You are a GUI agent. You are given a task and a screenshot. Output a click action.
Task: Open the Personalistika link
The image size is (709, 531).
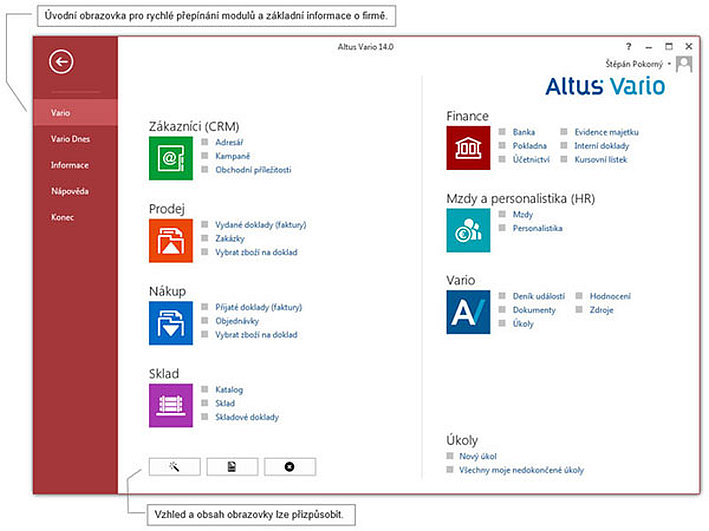pos(538,228)
